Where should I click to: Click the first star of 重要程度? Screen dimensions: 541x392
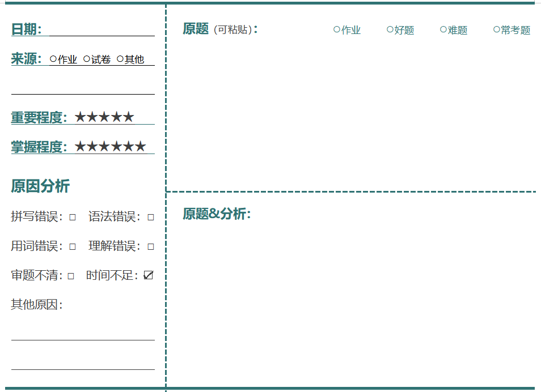tap(80, 117)
